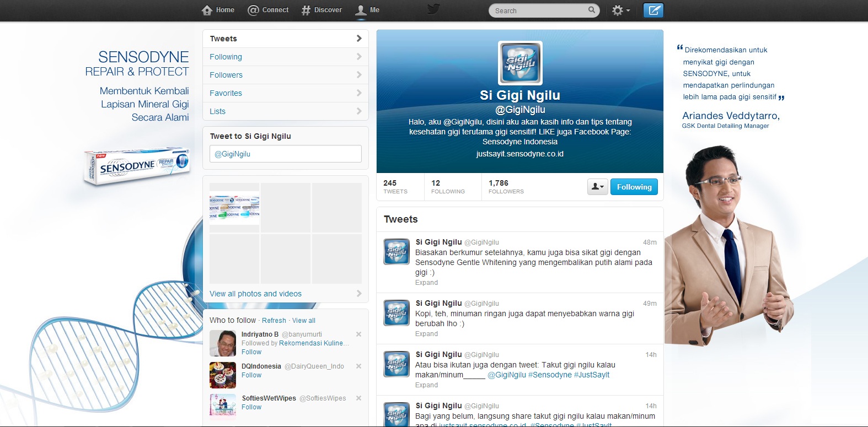Open the Sensodyne products photo thumbnail
Viewport: 868px width, 427px height.
click(x=234, y=207)
